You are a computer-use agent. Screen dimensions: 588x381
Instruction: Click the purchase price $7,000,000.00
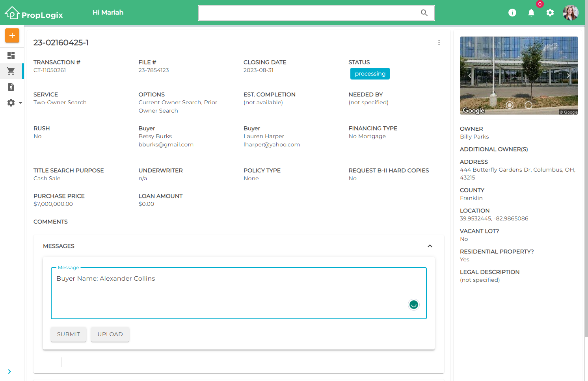click(53, 204)
